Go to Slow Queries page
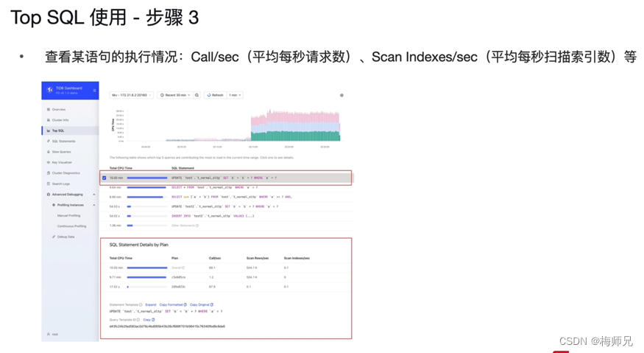This screenshot has width=644, height=353. tap(61, 152)
